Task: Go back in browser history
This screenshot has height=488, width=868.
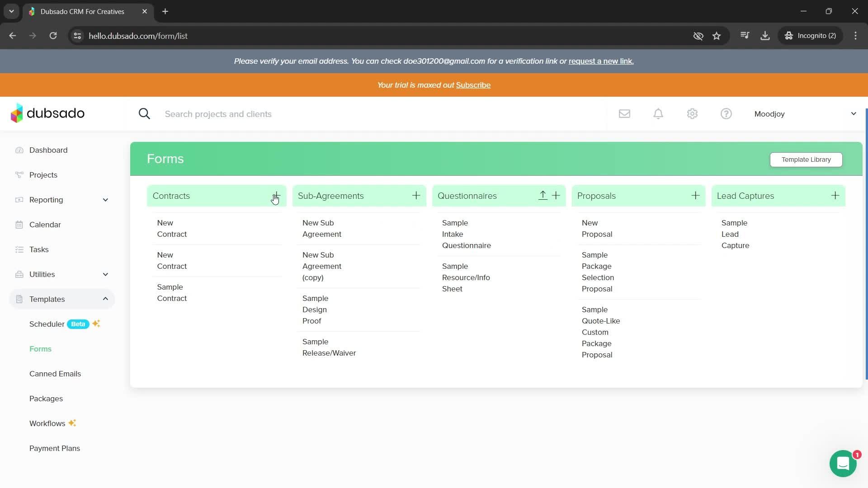Action: (x=13, y=36)
